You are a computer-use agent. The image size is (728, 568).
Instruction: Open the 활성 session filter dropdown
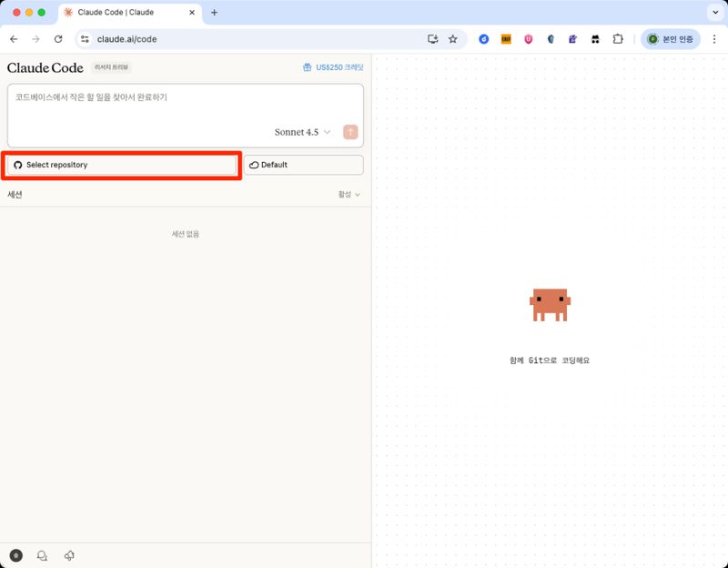pyautogui.click(x=349, y=194)
